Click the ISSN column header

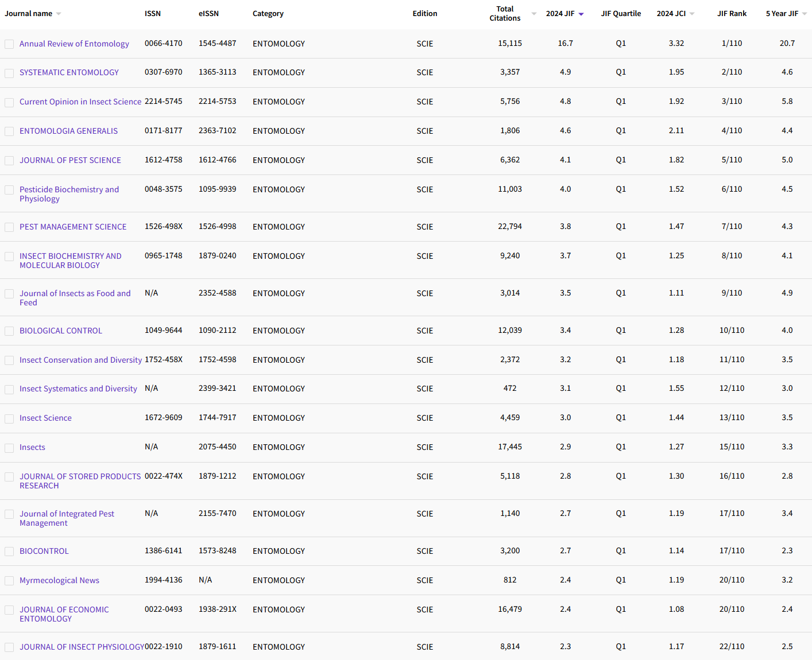(153, 13)
